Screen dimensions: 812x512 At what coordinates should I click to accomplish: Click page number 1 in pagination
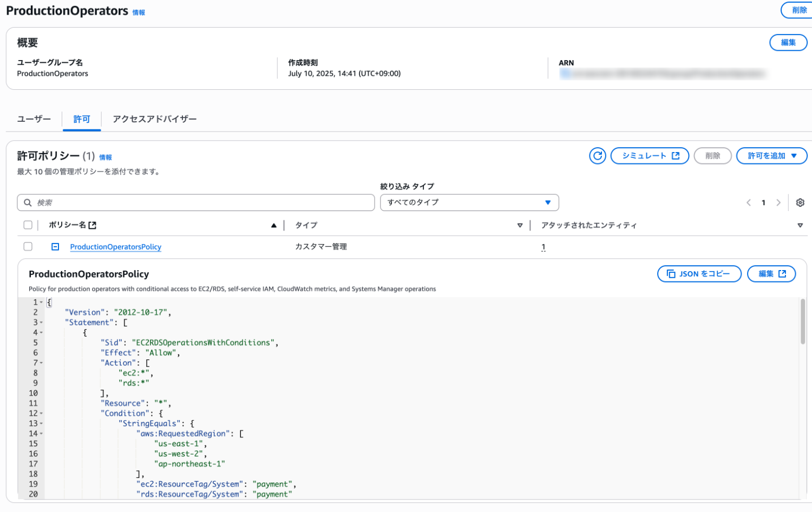pyautogui.click(x=763, y=202)
